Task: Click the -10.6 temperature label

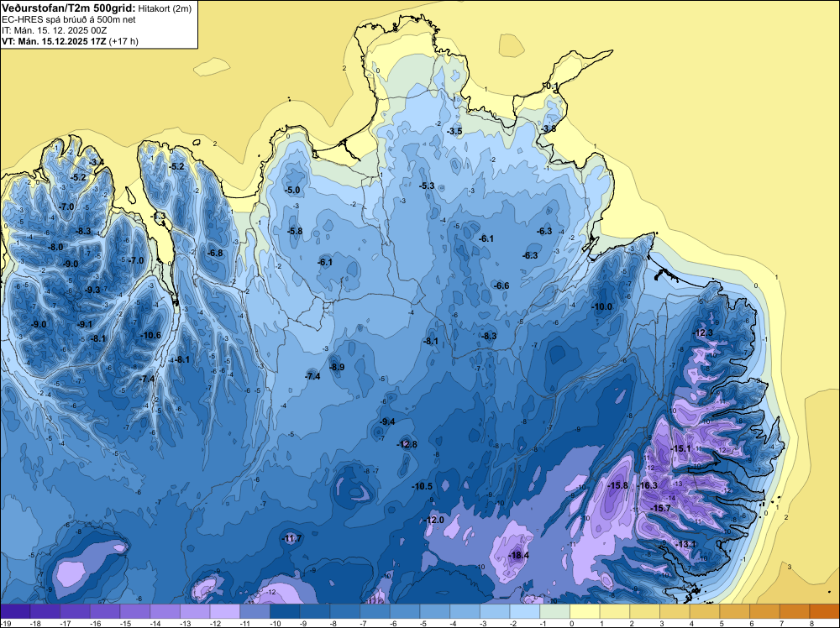Action: click(x=150, y=336)
